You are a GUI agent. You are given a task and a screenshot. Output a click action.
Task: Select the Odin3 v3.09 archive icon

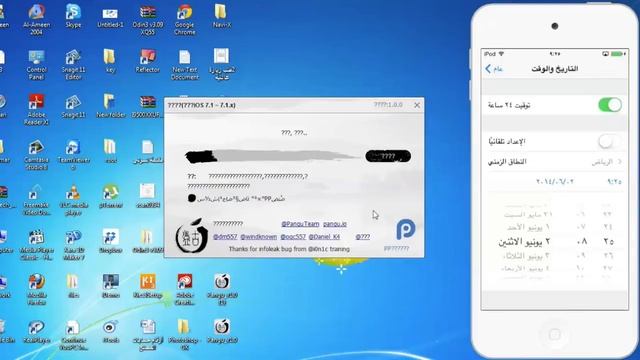pyautogui.click(x=148, y=20)
